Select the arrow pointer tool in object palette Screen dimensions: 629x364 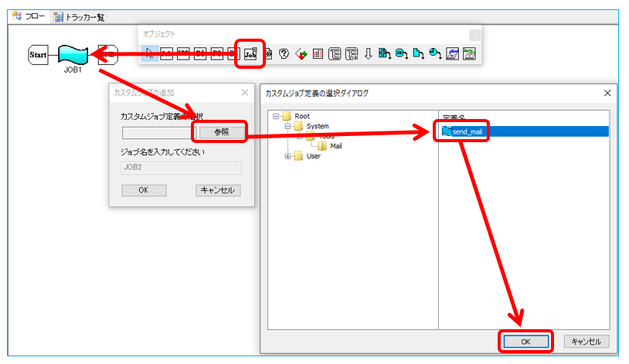pyautogui.click(x=149, y=54)
